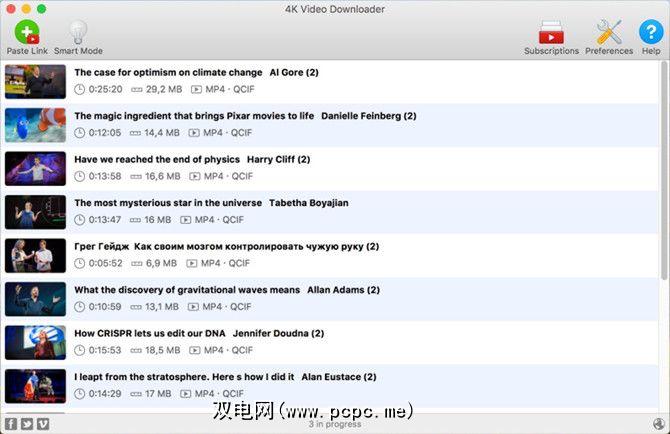Click video format icon in Allan Adams row
This screenshot has height=434, width=670.
[x=193, y=307]
